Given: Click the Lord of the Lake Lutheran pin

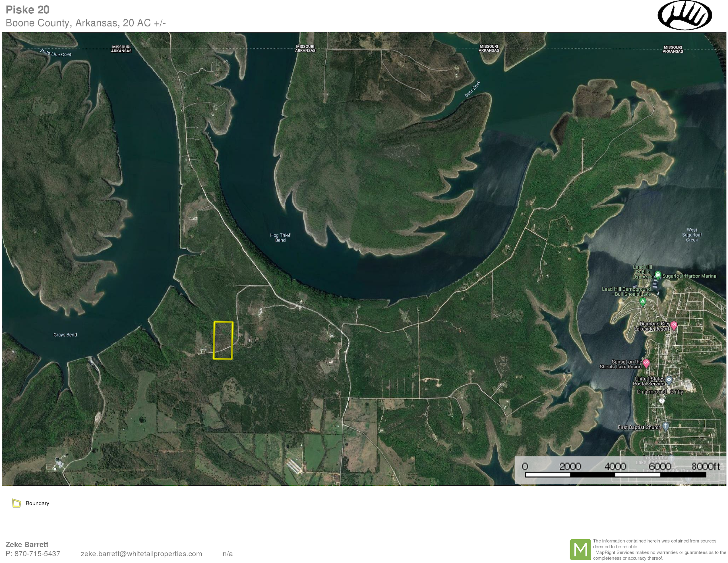Looking at the screenshot, I should point(671,458).
